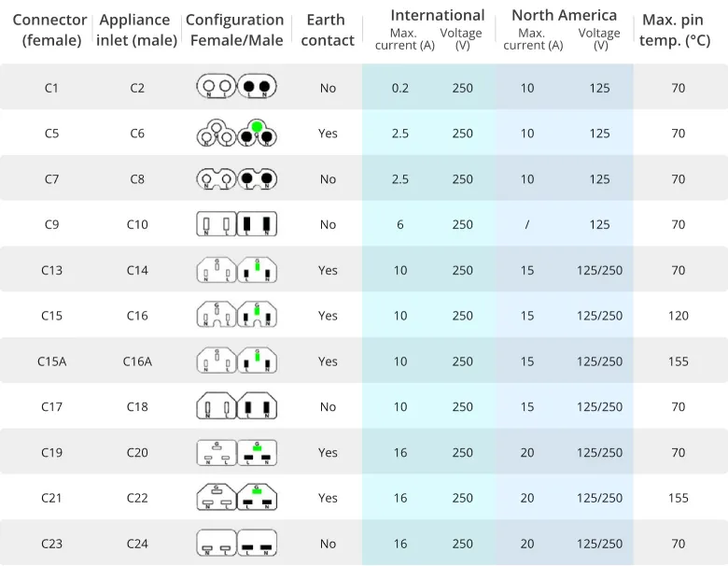This screenshot has width=728, height=566.
Task: Select the "Appliance inlet (male)" column header
Action: click(135, 30)
